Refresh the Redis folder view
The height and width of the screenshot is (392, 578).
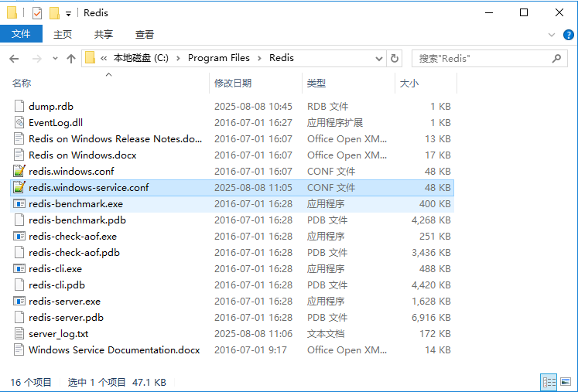click(x=395, y=58)
